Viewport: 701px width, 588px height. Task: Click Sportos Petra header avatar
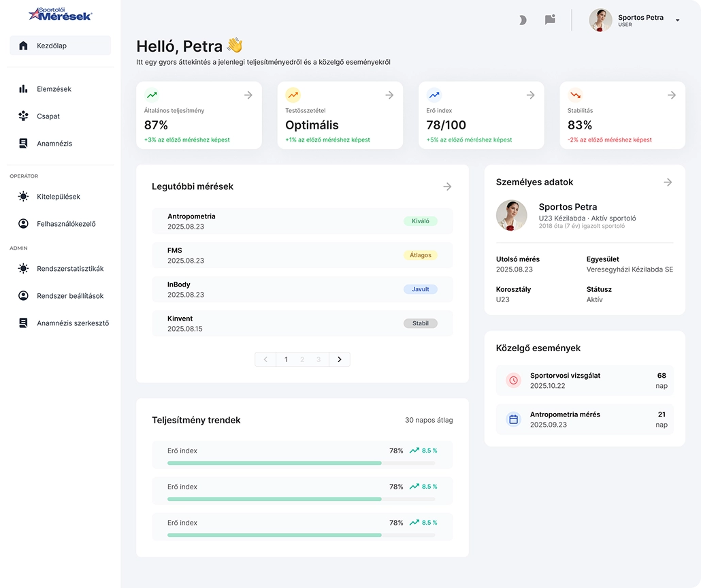600,20
